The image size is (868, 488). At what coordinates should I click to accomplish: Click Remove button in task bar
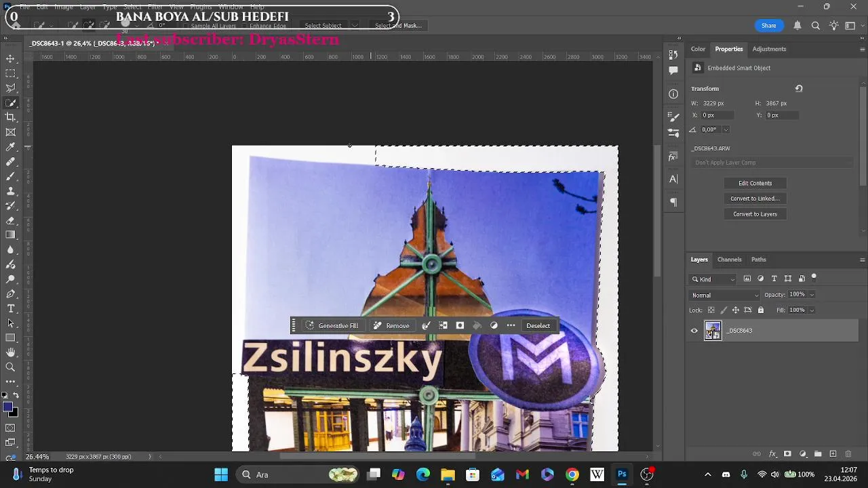(x=391, y=326)
